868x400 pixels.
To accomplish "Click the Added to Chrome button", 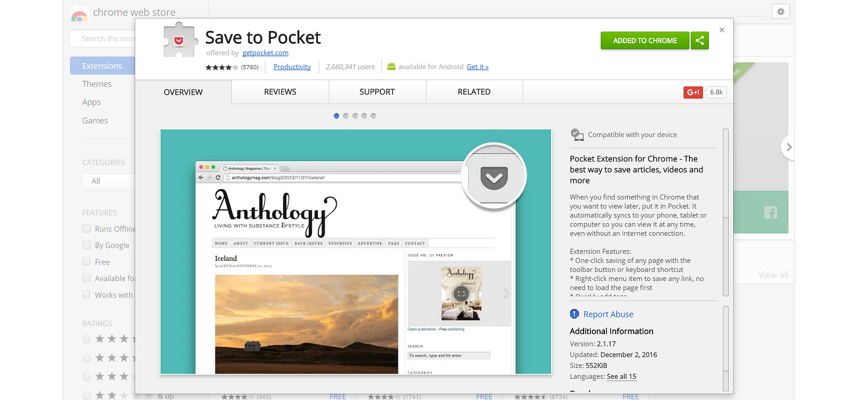I will [645, 41].
